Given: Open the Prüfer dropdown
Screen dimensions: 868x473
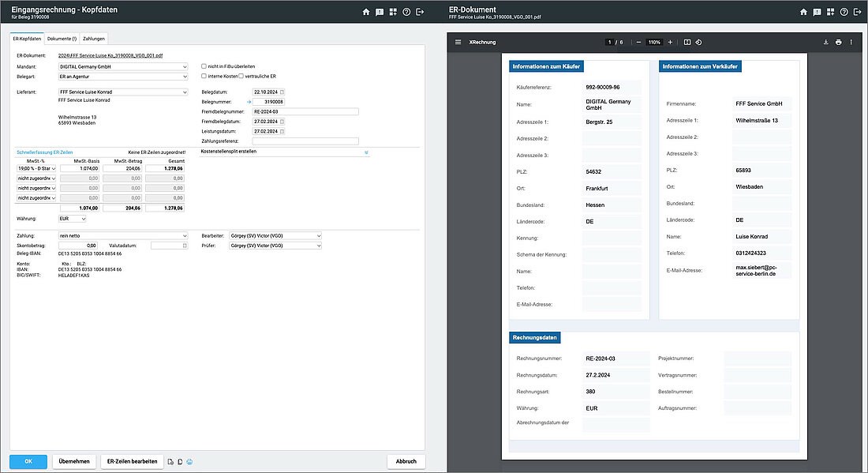Looking at the screenshot, I should [x=275, y=246].
